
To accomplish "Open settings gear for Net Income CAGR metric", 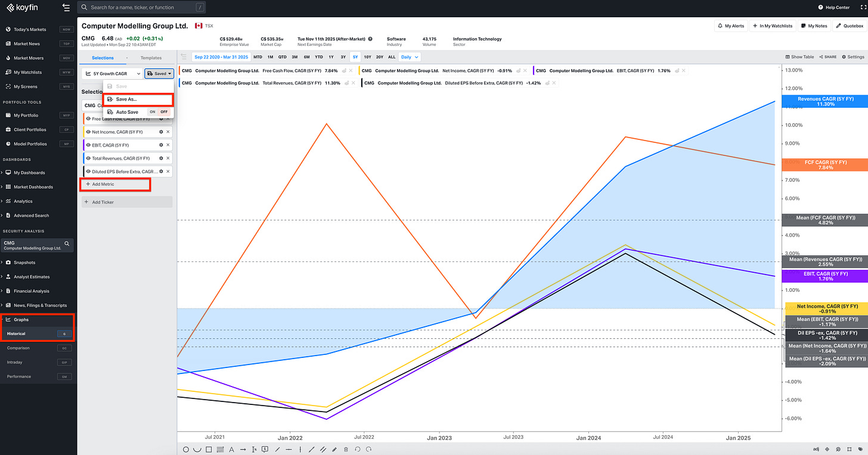I will click(161, 132).
